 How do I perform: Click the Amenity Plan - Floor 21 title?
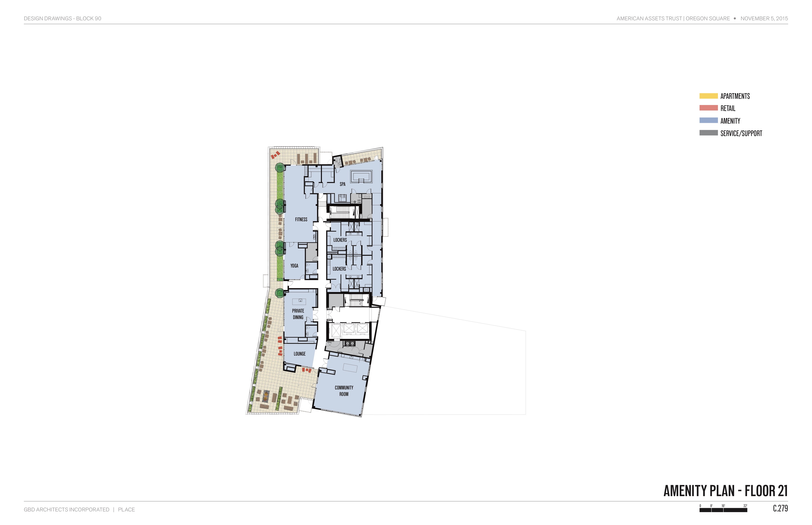coord(725,491)
